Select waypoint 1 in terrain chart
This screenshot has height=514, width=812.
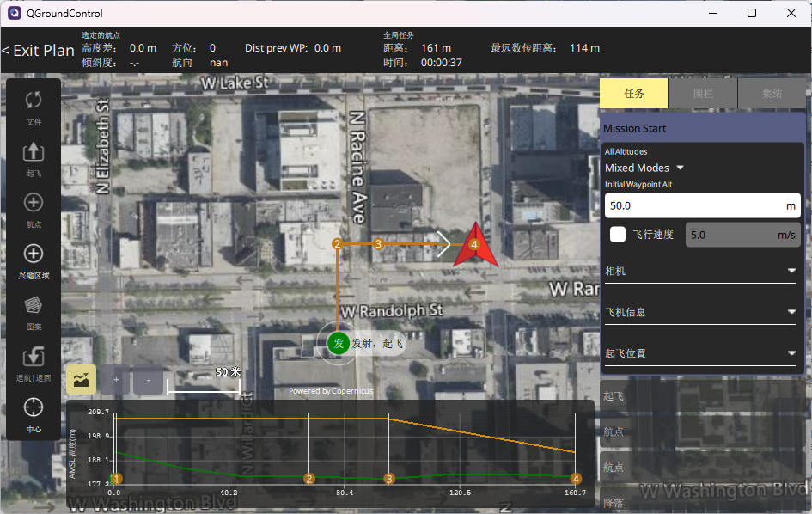click(117, 479)
